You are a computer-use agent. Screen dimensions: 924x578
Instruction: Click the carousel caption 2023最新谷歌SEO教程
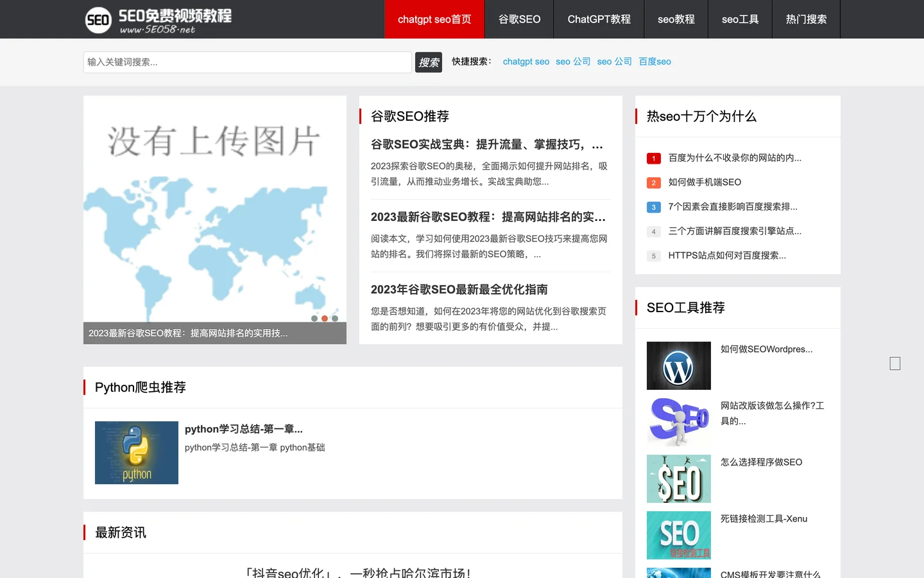(188, 333)
